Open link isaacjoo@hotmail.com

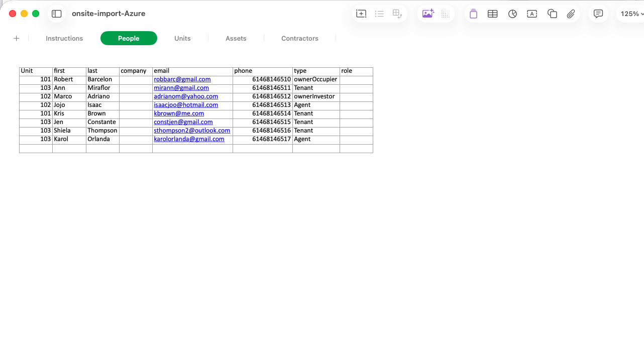point(186,105)
